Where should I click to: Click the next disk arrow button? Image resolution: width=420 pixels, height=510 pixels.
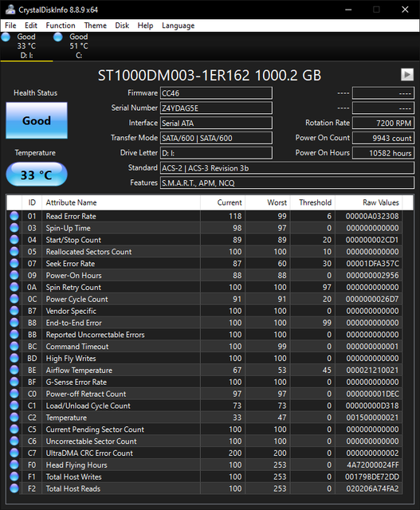pyautogui.click(x=407, y=74)
